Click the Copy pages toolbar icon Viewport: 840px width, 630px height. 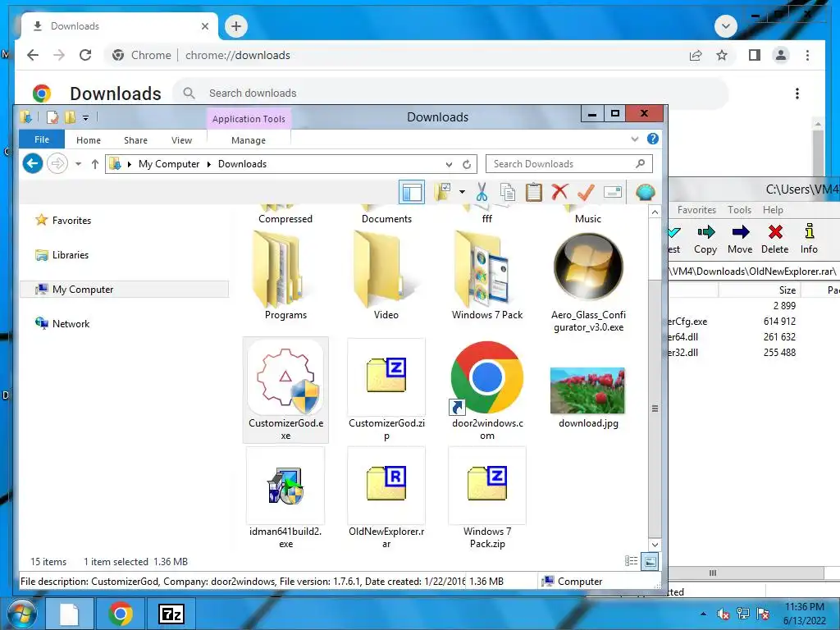tap(507, 192)
